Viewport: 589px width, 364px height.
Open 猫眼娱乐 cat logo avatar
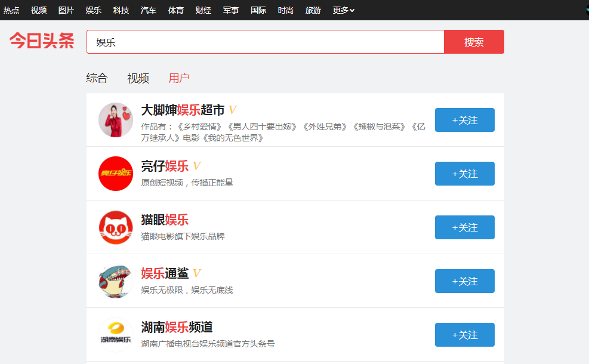(x=116, y=227)
